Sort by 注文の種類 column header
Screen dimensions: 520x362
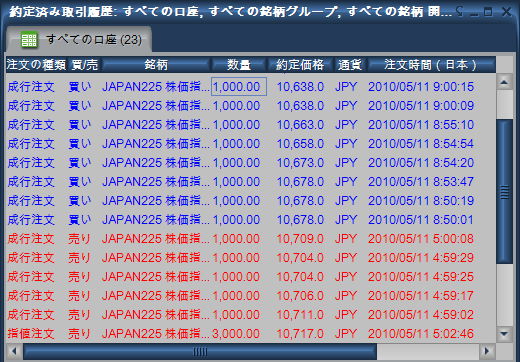click(36, 64)
